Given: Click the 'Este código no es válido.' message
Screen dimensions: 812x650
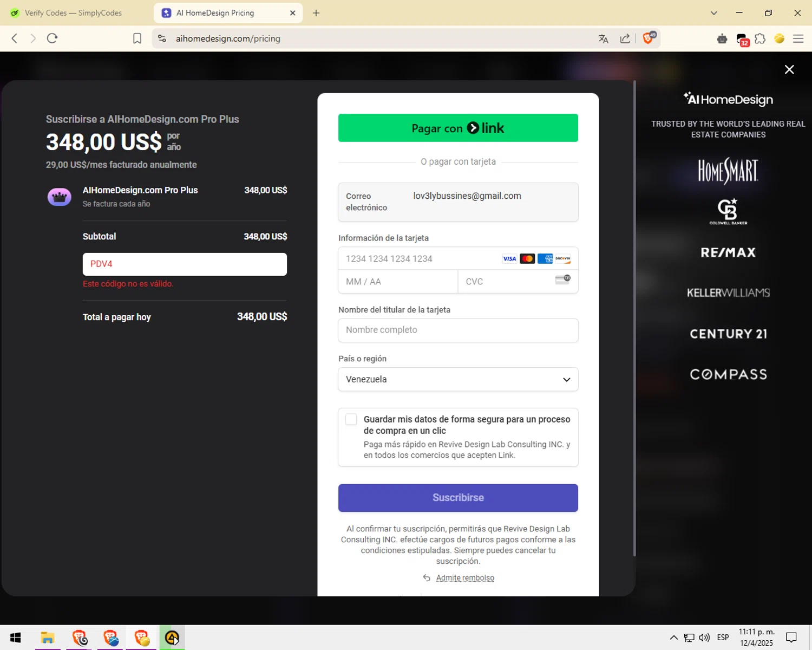Looking at the screenshot, I should click(128, 284).
